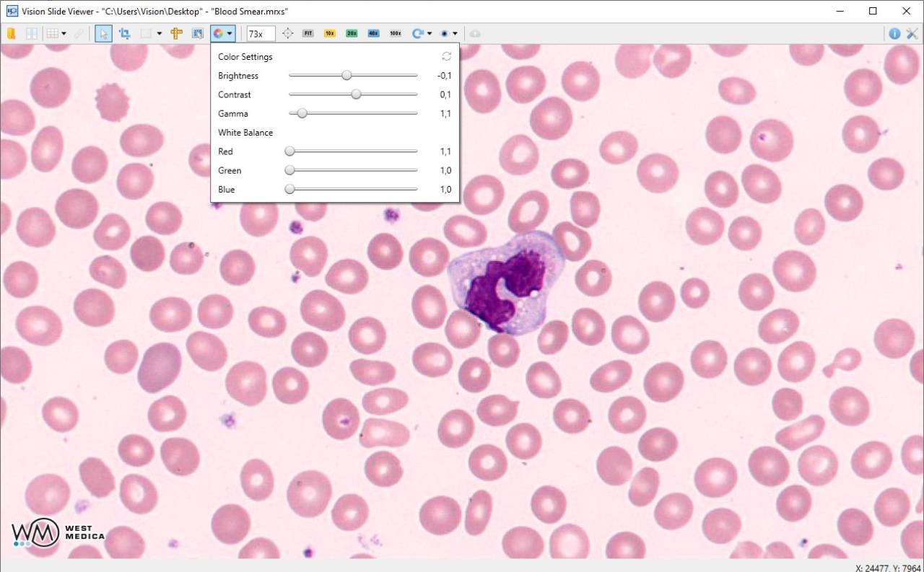The image size is (924, 572).
Task: Click the greyed-out cloud upload icon
Action: click(475, 33)
